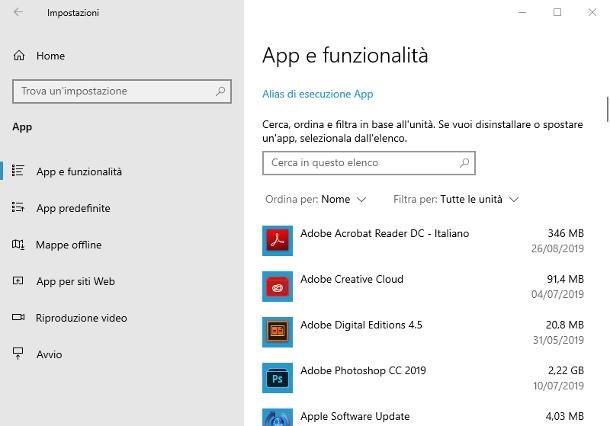The image size is (610, 426).
Task: Click the '2,22 GB' size value
Action: (566, 370)
